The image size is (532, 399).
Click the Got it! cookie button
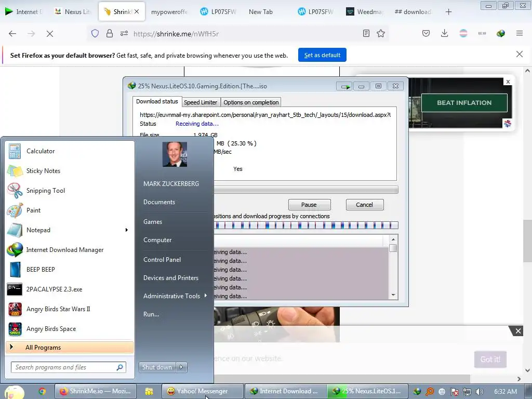click(x=490, y=360)
